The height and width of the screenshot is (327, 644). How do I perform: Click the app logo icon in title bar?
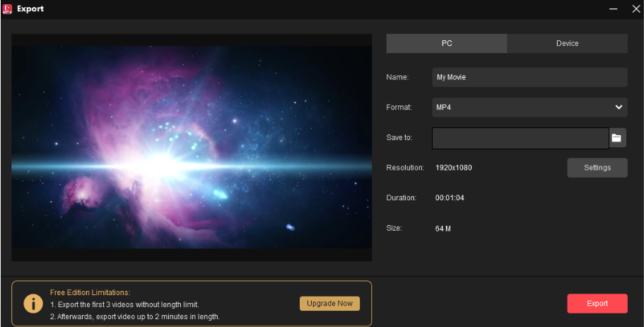(7, 8)
